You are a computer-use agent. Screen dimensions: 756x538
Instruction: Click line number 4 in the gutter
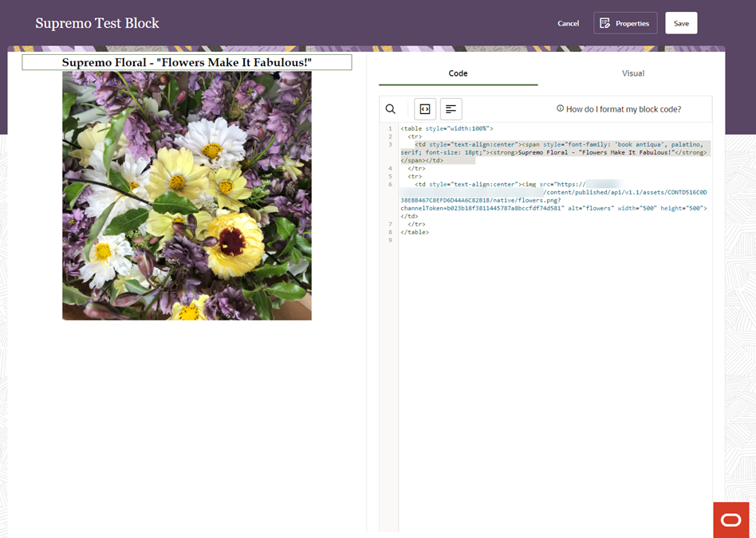(x=390, y=169)
